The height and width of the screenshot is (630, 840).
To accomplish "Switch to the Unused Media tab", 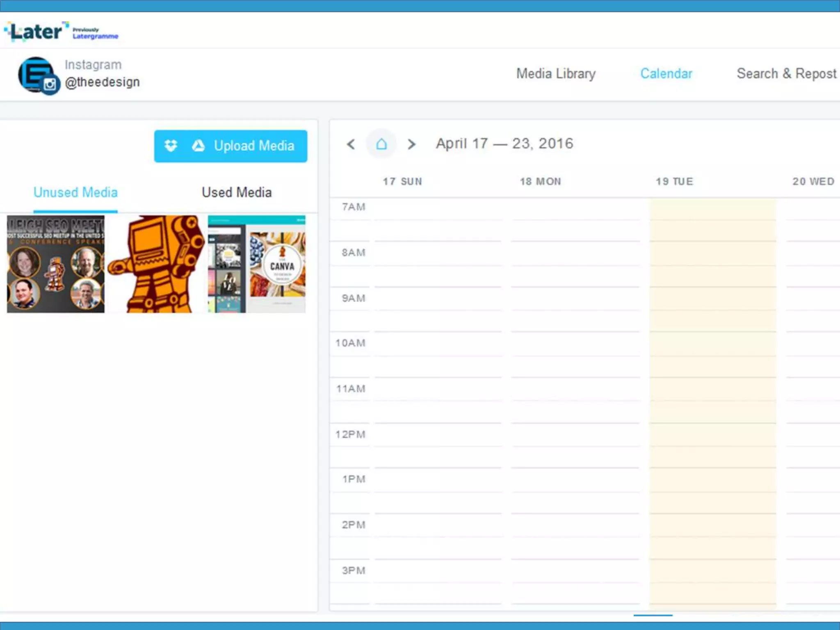I will point(75,192).
